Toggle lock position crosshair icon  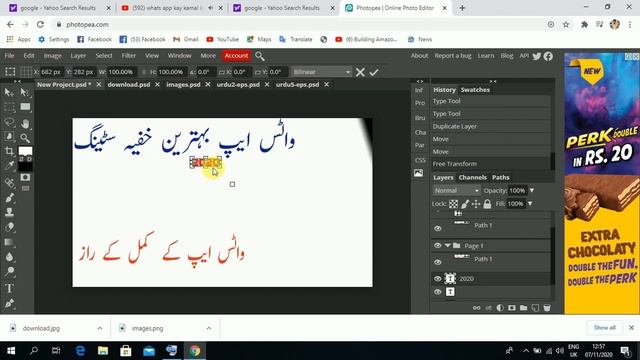click(476, 204)
